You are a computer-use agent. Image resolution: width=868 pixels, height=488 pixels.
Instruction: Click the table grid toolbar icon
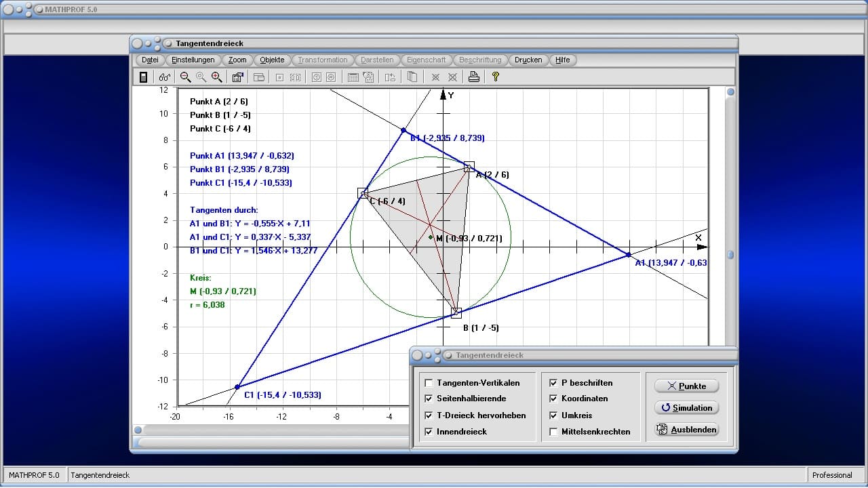pyautogui.click(x=353, y=77)
